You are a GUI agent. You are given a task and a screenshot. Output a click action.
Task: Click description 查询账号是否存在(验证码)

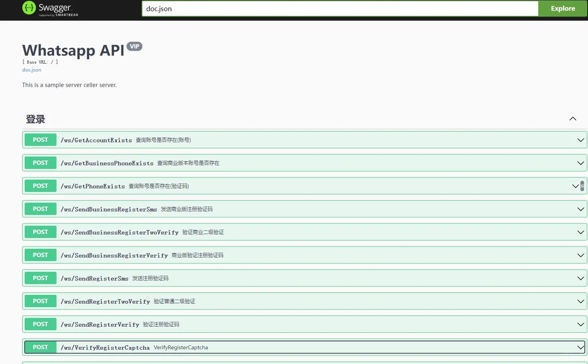pyautogui.click(x=159, y=186)
